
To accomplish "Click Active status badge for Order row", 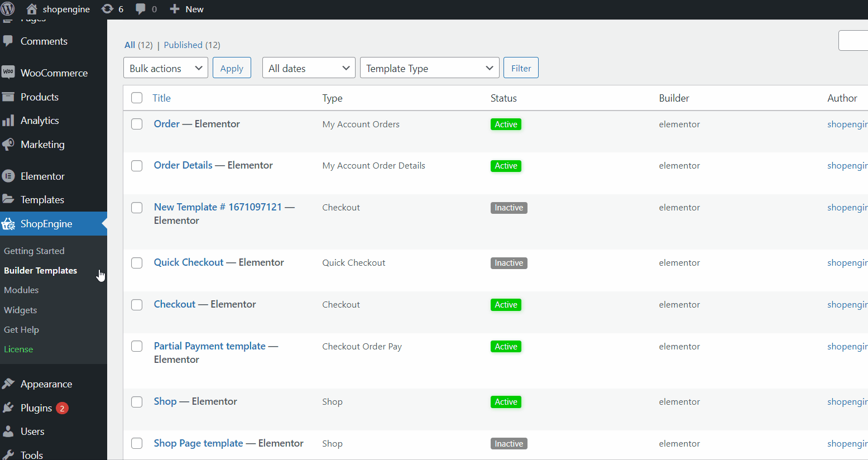I will (506, 124).
